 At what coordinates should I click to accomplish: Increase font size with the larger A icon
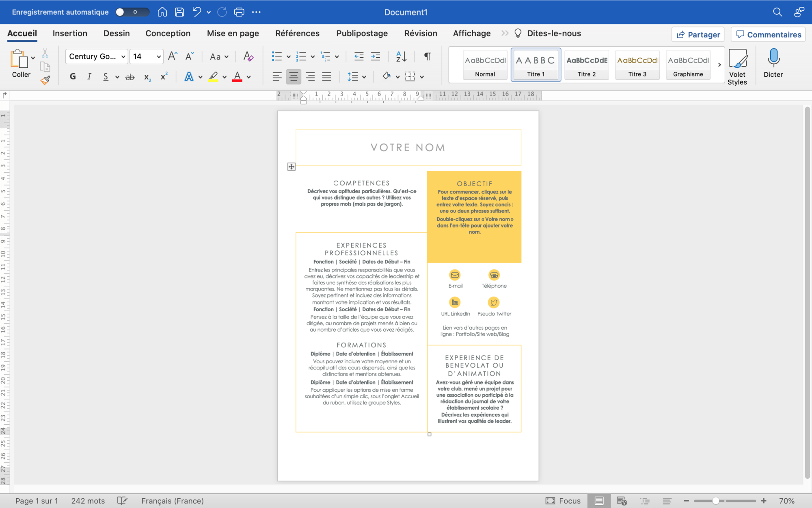pos(173,56)
